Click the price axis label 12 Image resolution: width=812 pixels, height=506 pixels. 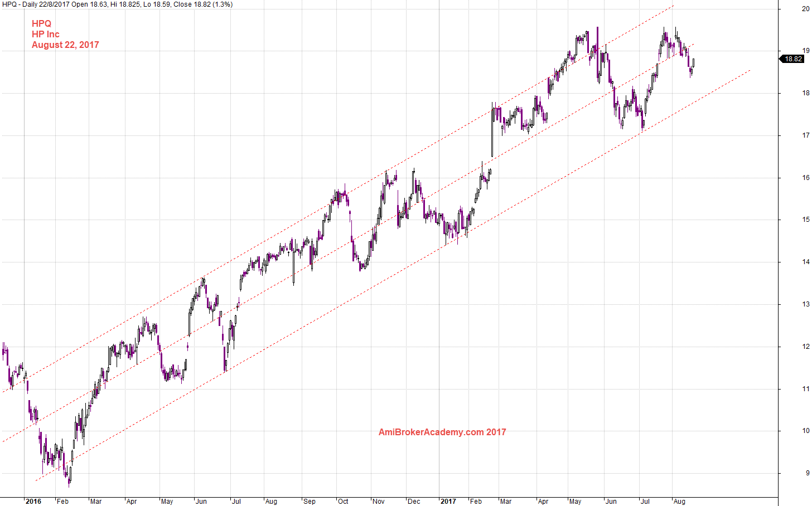point(806,347)
